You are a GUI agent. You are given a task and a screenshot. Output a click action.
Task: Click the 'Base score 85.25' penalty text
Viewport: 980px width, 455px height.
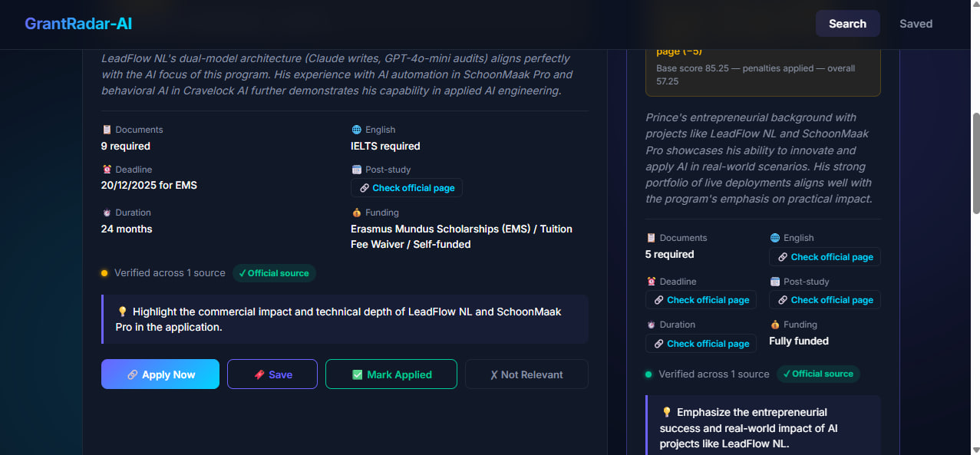(756, 74)
